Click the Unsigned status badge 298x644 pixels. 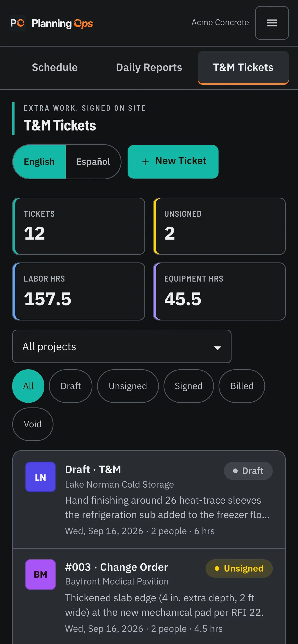239,568
